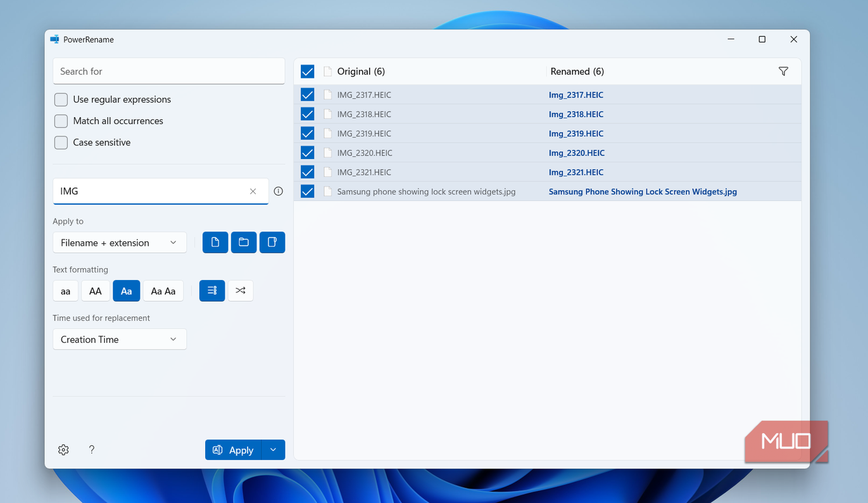Click the Renamed (6) column header
The height and width of the screenshot is (503, 868).
(577, 72)
